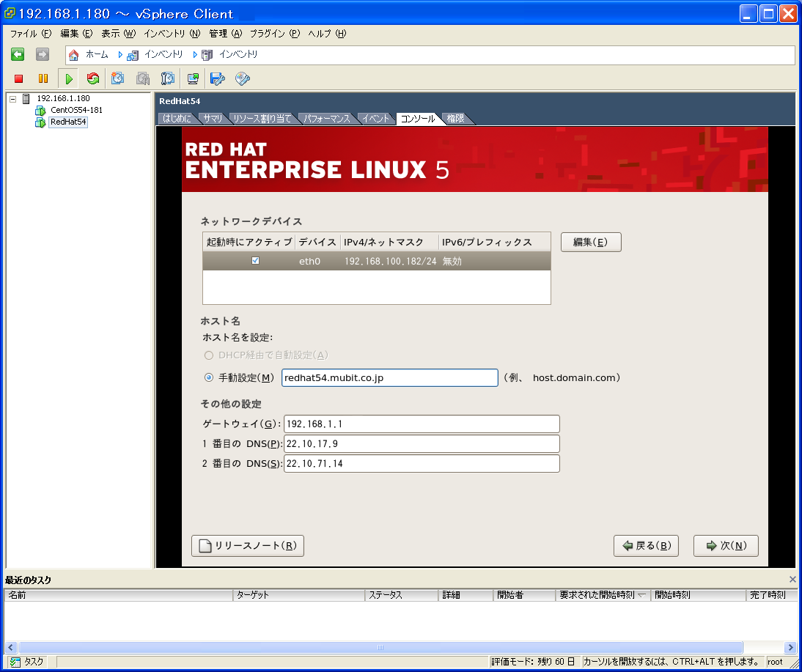Image resolution: width=802 pixels, height=672 pixels.
Task: Click the 次(N) next button
Action: tap(726, 546)
